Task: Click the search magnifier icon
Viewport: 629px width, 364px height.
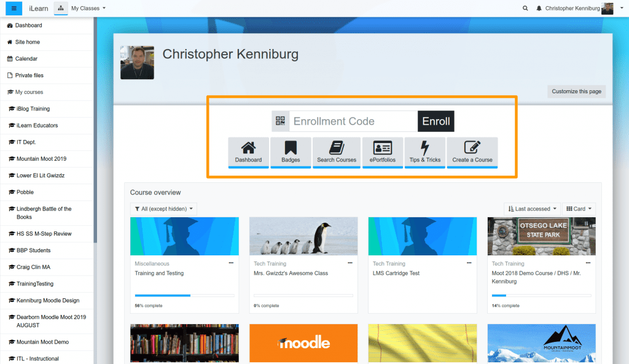Action: [x=525, y=8]
